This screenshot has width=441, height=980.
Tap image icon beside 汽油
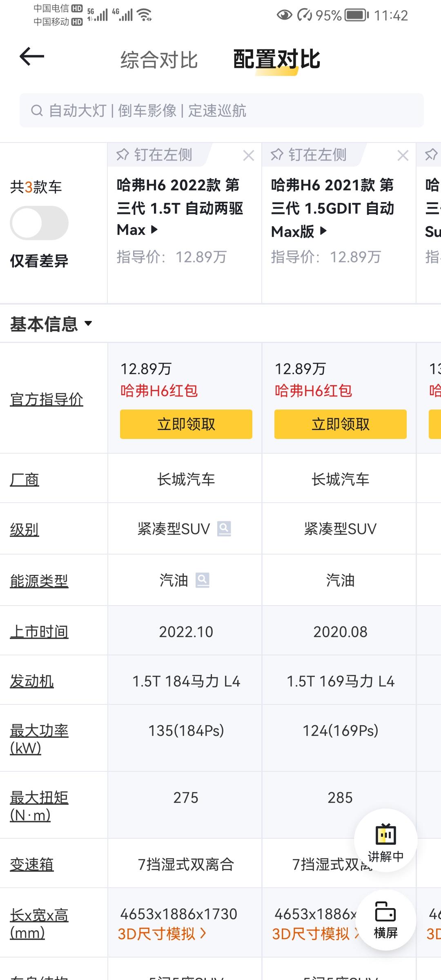(x=203, y=580)
